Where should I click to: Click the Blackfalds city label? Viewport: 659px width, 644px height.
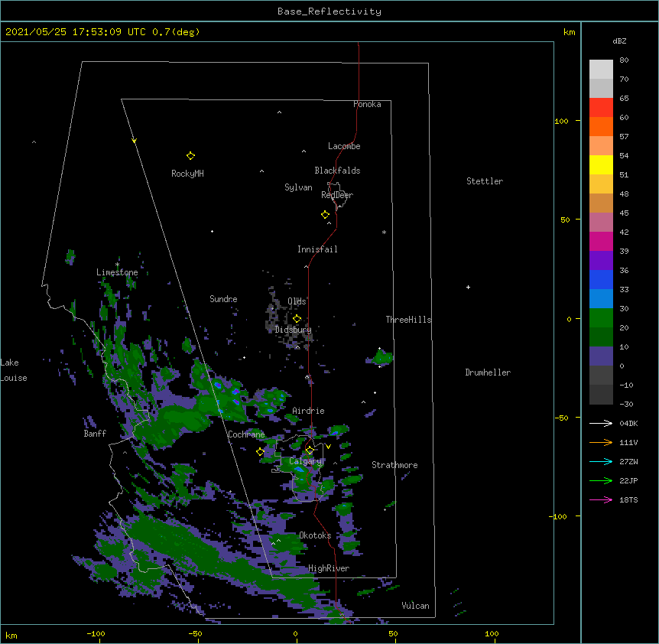point(337,171)
